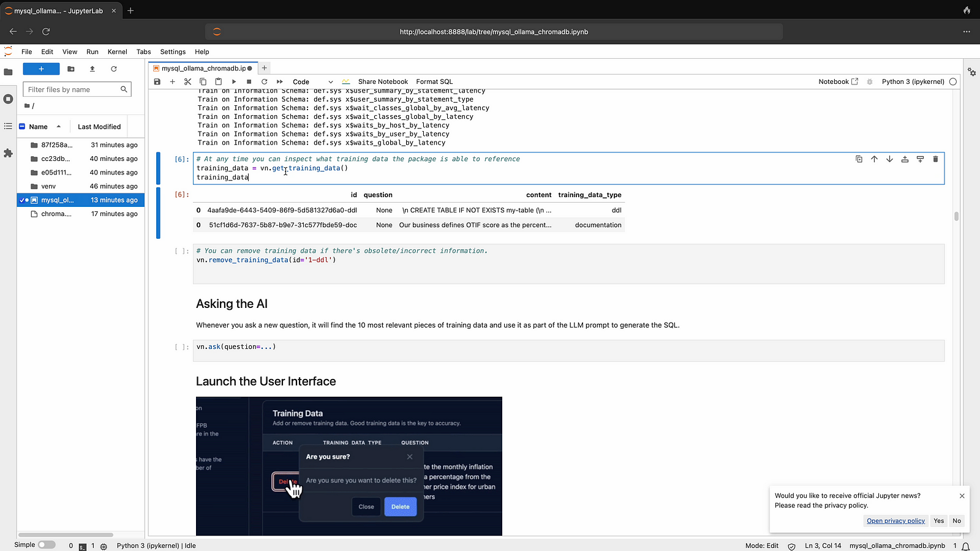Upload files using the upload arrow icon

pos(92,69)
